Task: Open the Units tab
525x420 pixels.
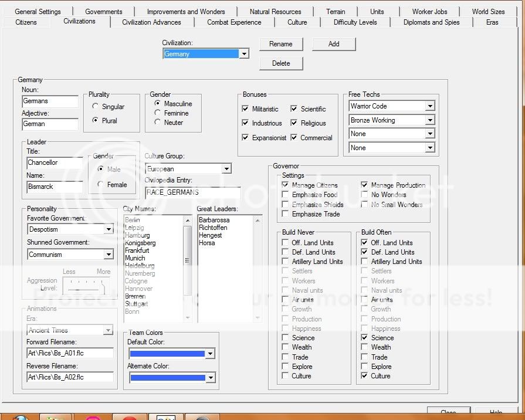Action: pos(377,11)
